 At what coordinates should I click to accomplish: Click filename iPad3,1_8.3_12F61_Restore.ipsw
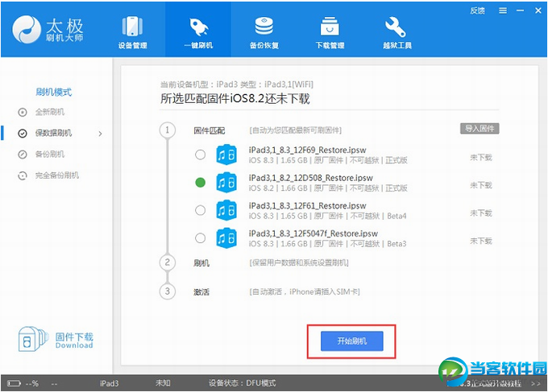(x=307, y=206)
